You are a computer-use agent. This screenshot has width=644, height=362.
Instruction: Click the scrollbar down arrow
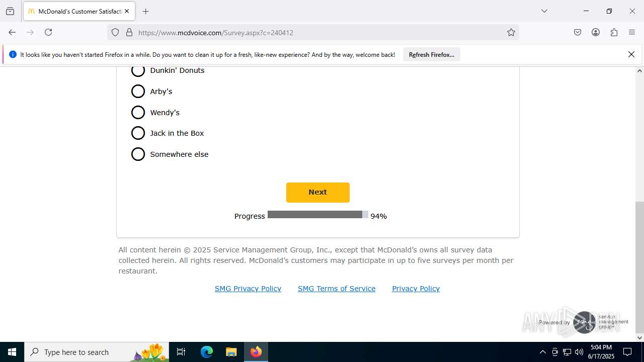639,337
